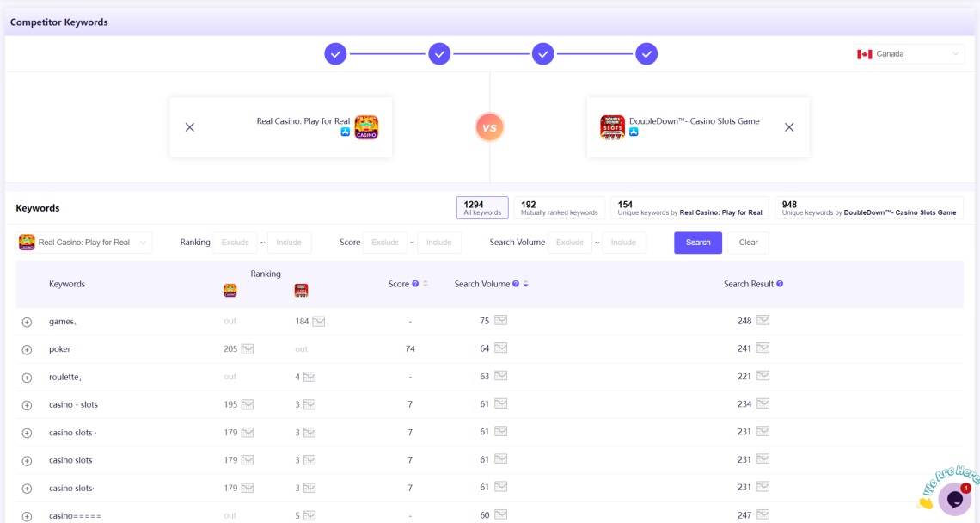Expand the casino===== keyword row
Screen dimensions: 980x523
(x=27, y=516)
